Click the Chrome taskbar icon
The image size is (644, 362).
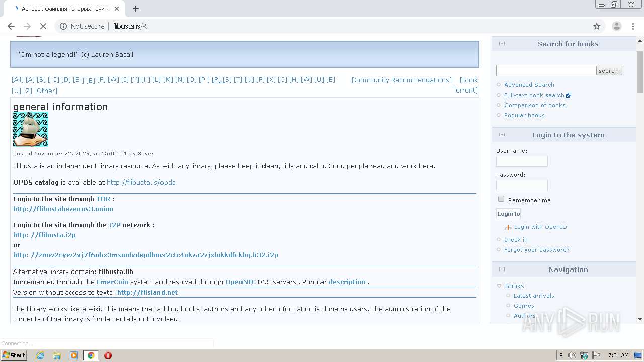tap(91, 355)
